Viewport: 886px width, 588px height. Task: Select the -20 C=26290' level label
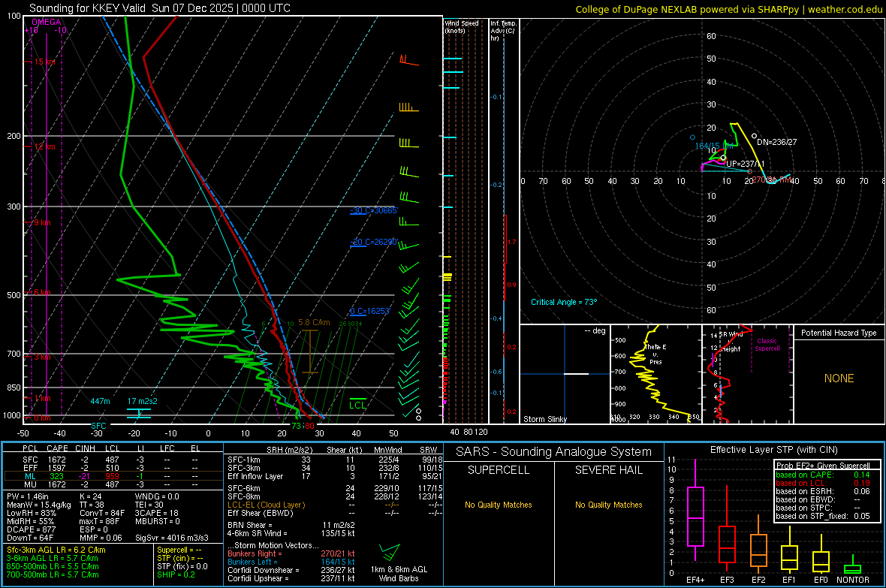click(373, 242)
